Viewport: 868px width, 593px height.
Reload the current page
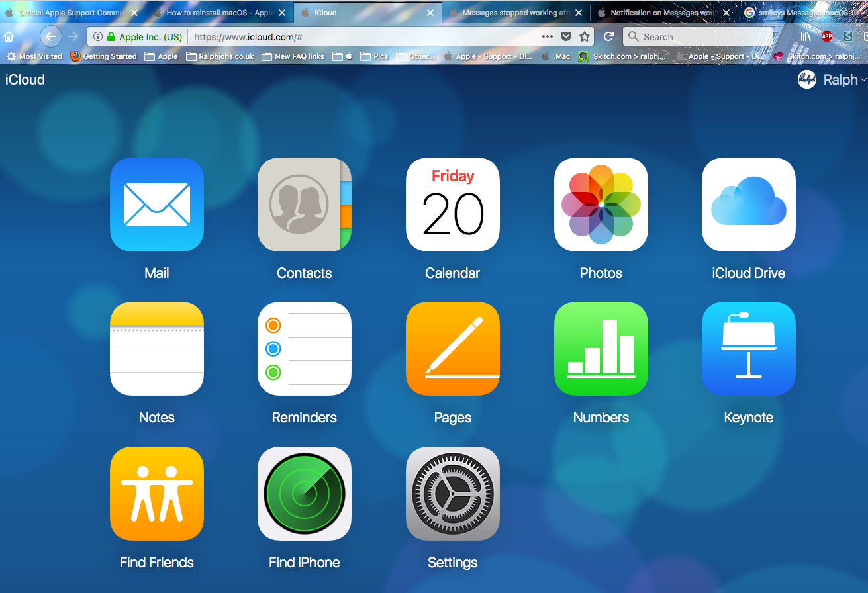click(x=609, y=37)
